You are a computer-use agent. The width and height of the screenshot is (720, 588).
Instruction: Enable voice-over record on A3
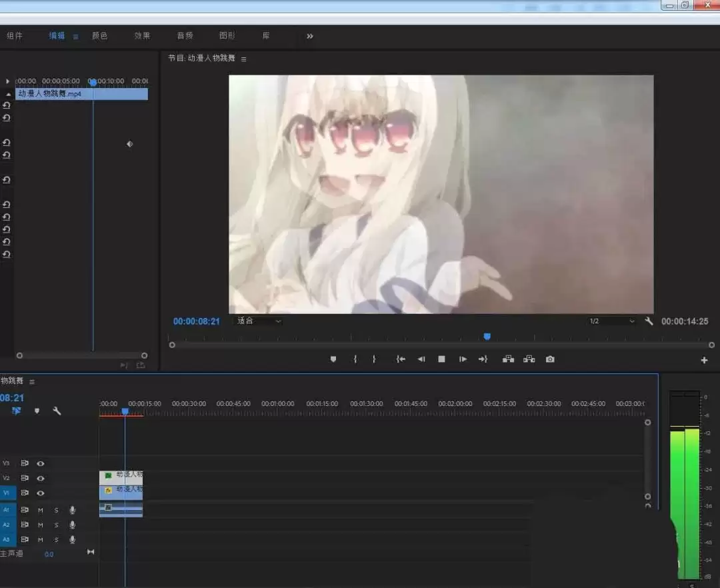click(x=72, y=539)
